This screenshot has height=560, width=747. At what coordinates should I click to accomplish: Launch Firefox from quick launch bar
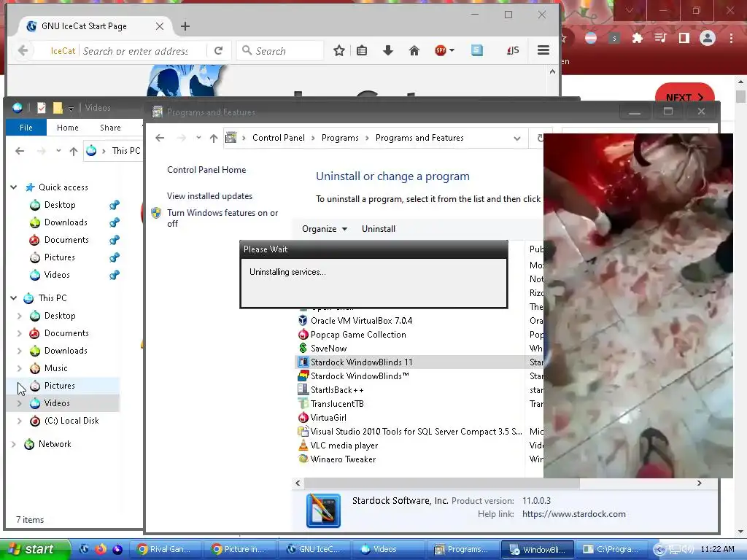click(101, 549)
